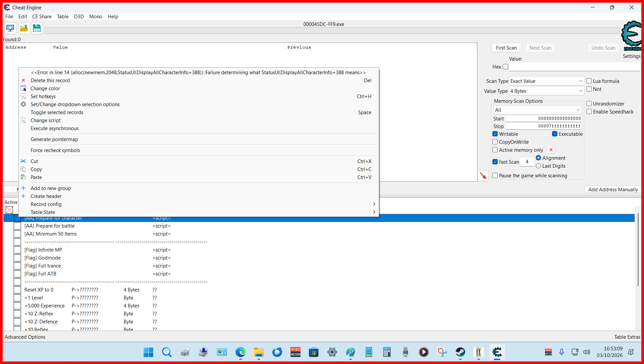644x364 pixels.
Task: Open Windows Start menu
Action: (149, 352)
